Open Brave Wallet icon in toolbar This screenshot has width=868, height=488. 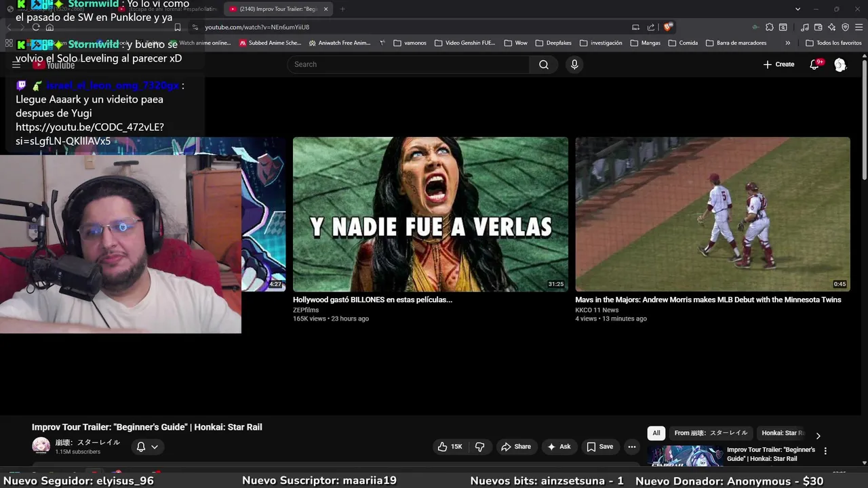(x=818, y=27)
